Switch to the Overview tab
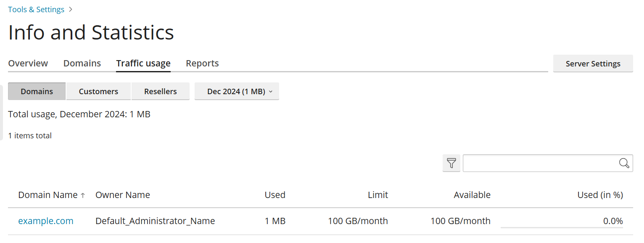The image size is (644, 243). click(x=28, y=63)
